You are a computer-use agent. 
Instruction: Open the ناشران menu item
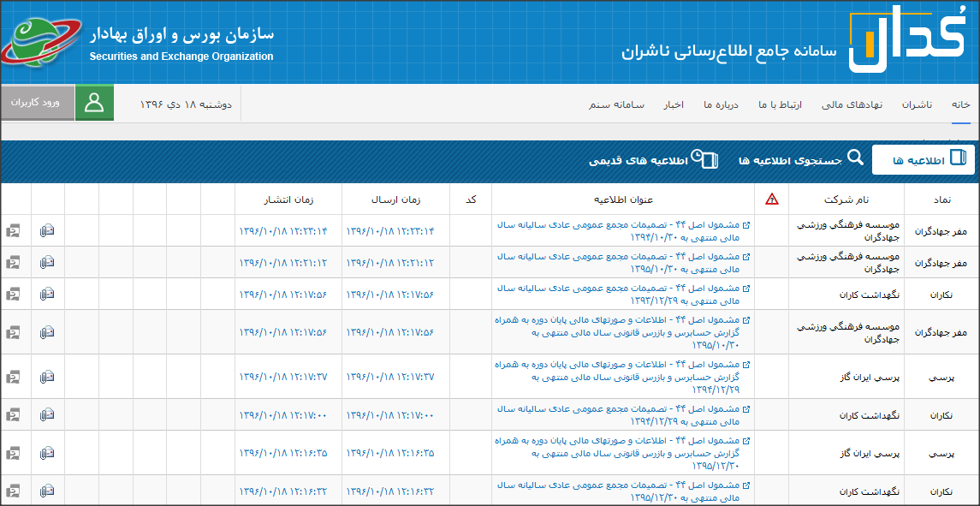pos(917,104)
